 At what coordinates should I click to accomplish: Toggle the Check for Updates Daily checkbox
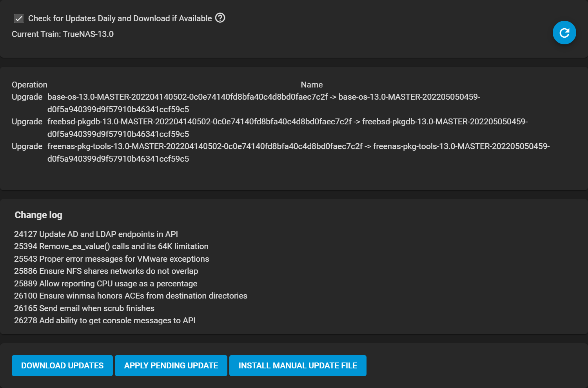(19, 18)
